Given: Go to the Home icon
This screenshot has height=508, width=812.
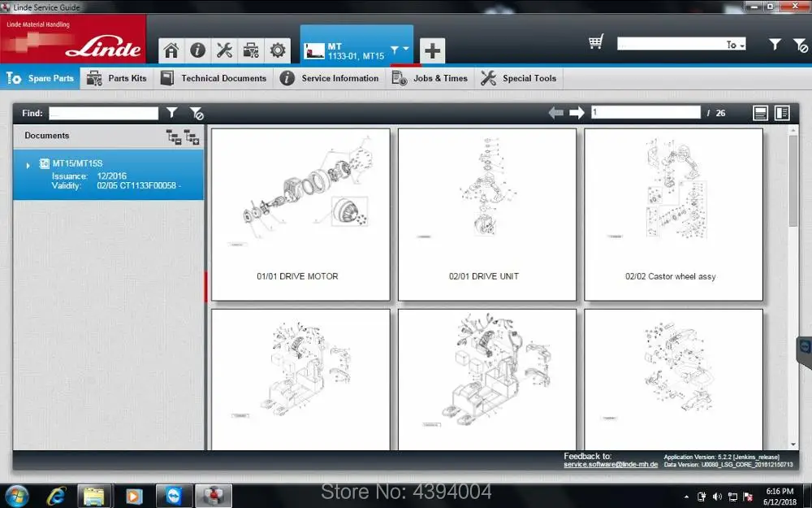Looking at the screenshot, I should [x=171, y=50].
